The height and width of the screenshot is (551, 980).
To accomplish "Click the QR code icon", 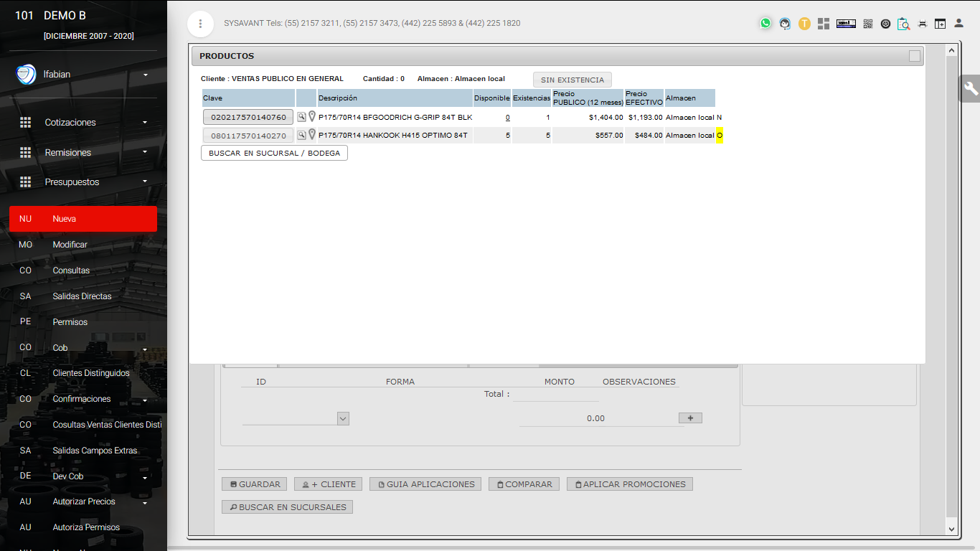I will coord(867,24).
